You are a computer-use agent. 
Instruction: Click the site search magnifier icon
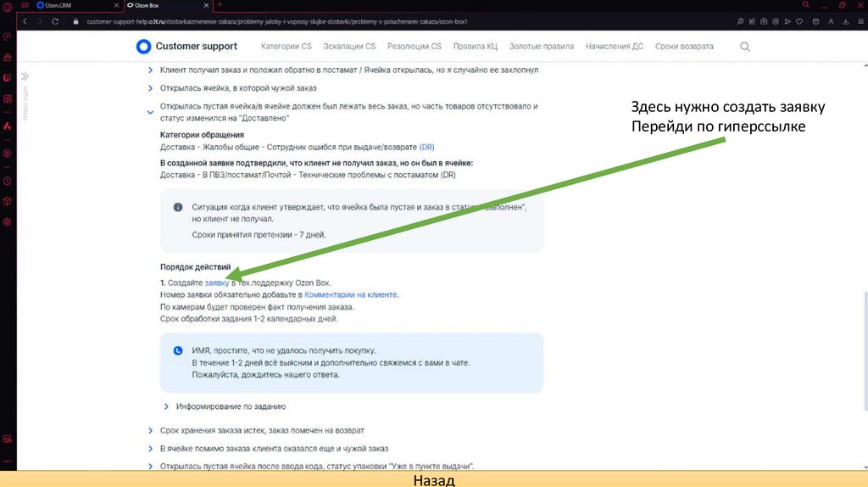745,47
